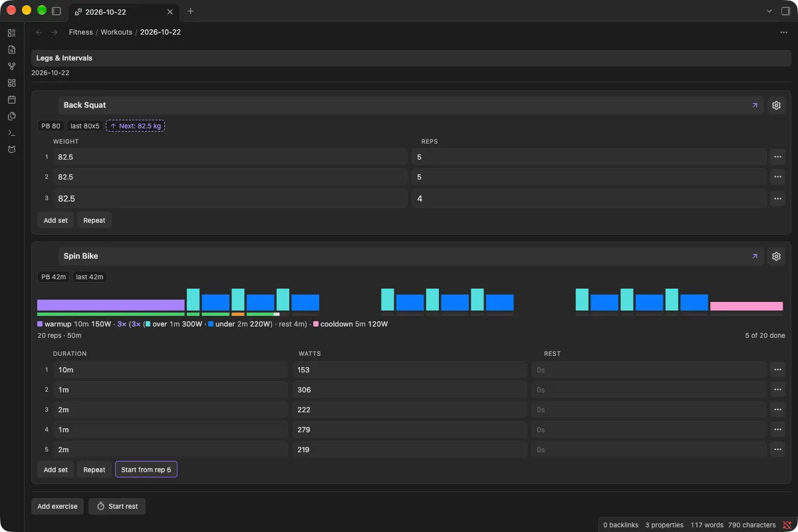The image size is (798, 532).
Task: Open Back Squat settings gear
Action: click(x=776, y=105)
